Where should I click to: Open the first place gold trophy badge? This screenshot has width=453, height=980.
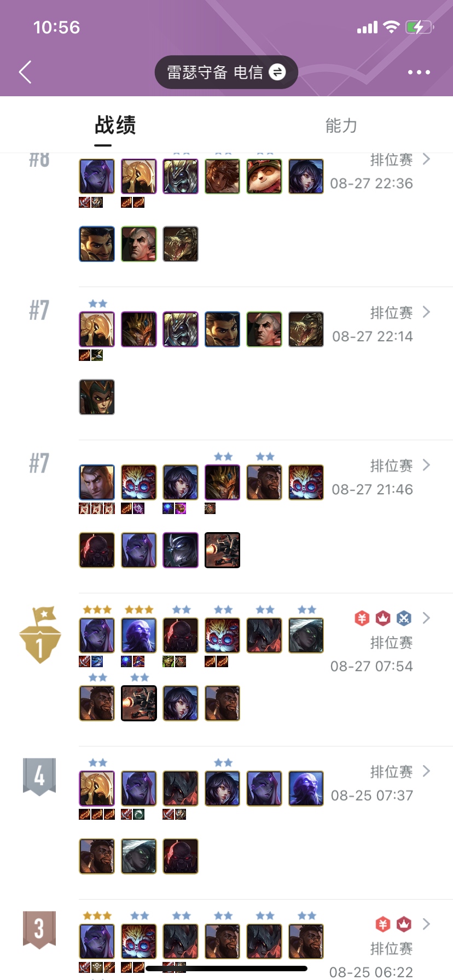coord(40,634)
